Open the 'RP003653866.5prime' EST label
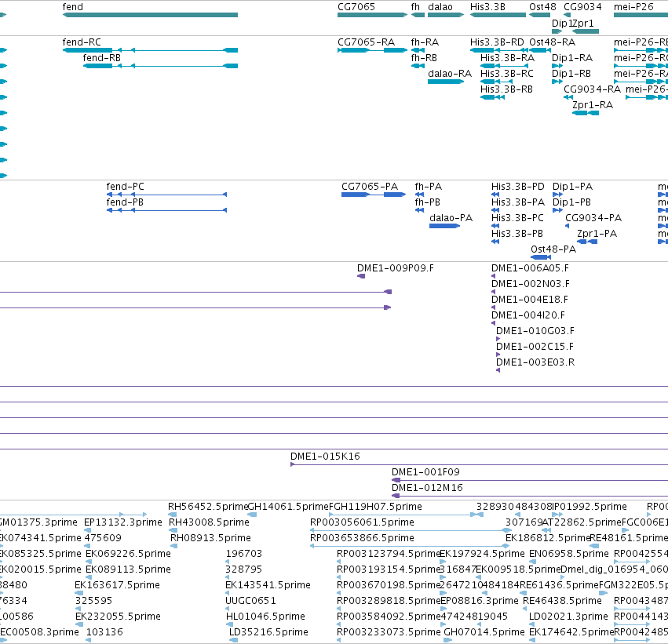Image resolution: width=668 pixels, height=644 pixels. pyautogui.click(x=362, y=538)
